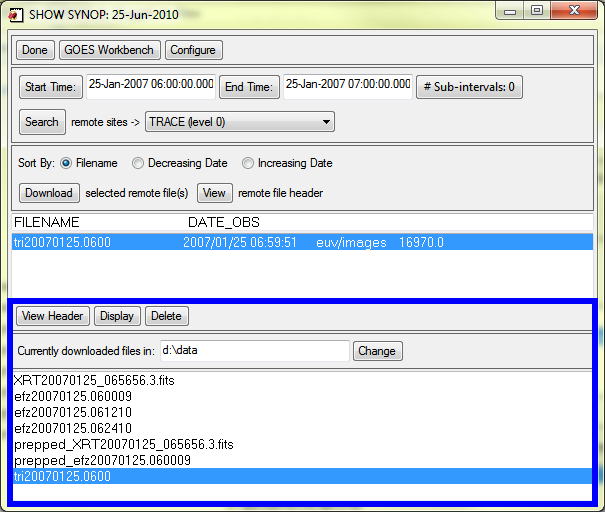View the remote file header
This screenshot has width=605, height=512.
tap(215, 193)
